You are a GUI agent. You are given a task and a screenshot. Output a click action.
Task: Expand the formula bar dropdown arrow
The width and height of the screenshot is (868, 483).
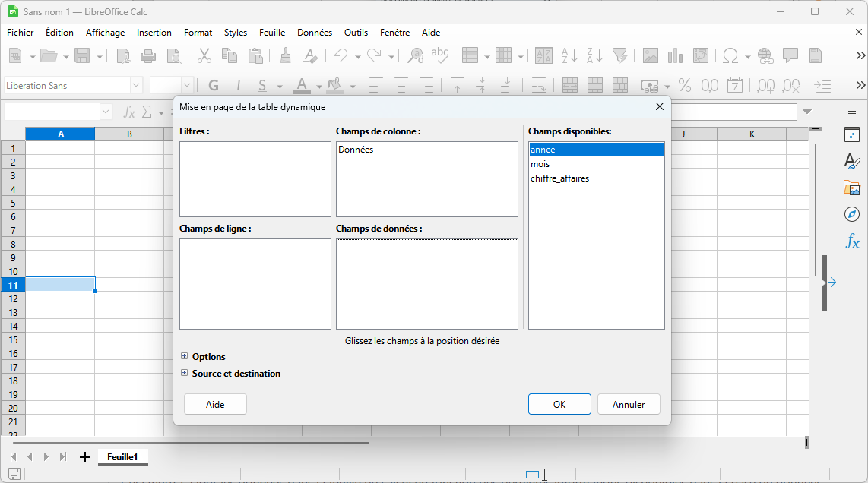[807, 112]
